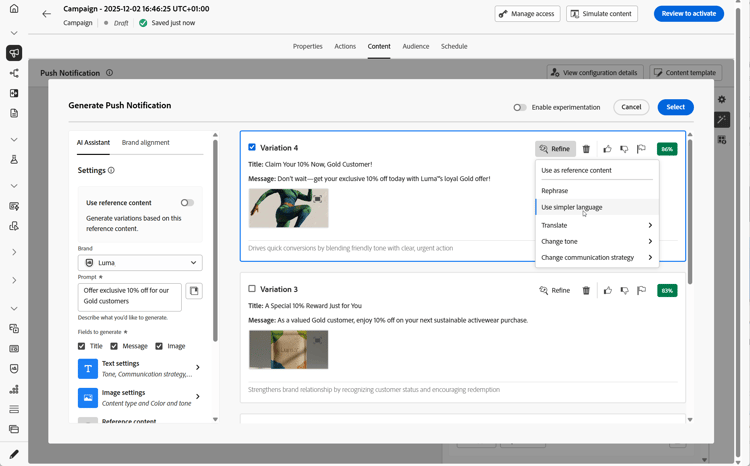Switch to the AI Assistant tab
750x466 pixels.
[x=93, y=143]
